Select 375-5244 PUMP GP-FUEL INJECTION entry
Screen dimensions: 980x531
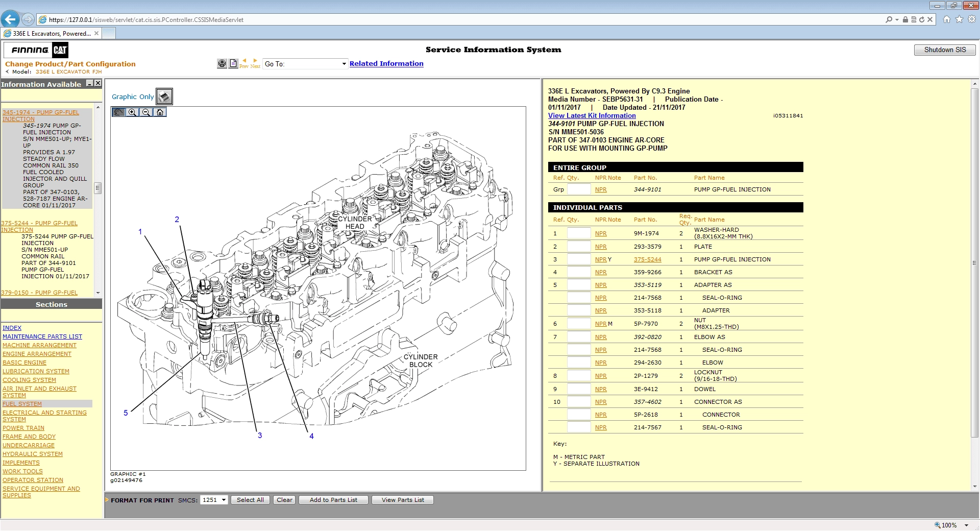point(39,227)
